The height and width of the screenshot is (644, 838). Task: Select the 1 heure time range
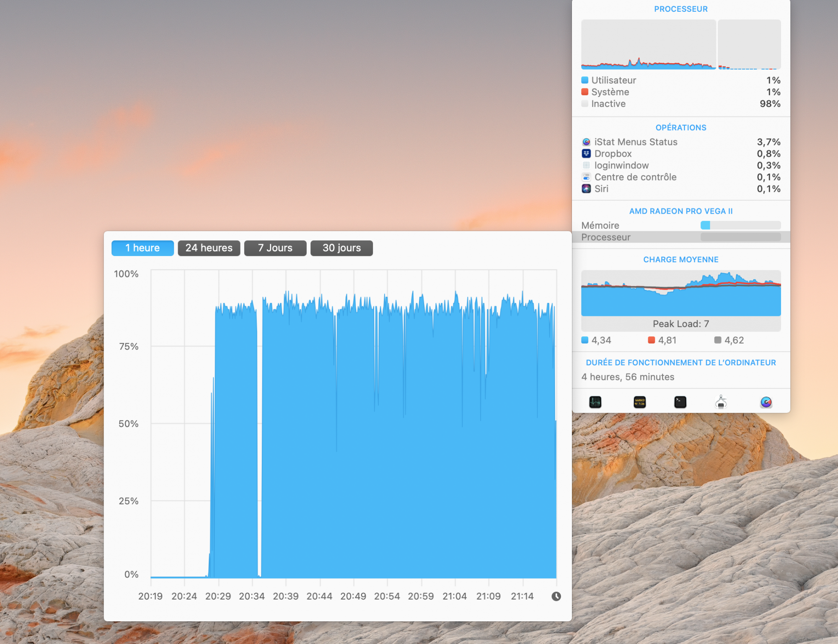tap(142, 248)
